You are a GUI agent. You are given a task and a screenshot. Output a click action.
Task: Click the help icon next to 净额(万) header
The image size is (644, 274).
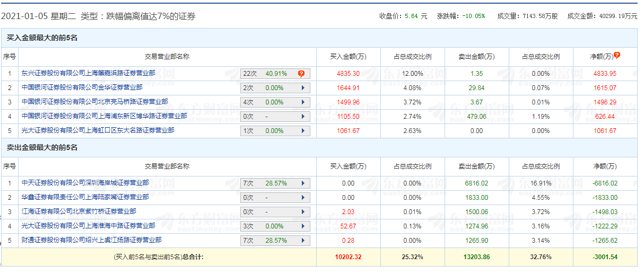click(x=617, y=55)
